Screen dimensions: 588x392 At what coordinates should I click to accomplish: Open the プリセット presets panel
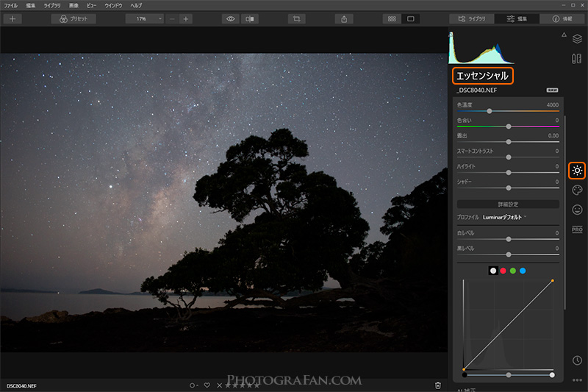(73, 19)
